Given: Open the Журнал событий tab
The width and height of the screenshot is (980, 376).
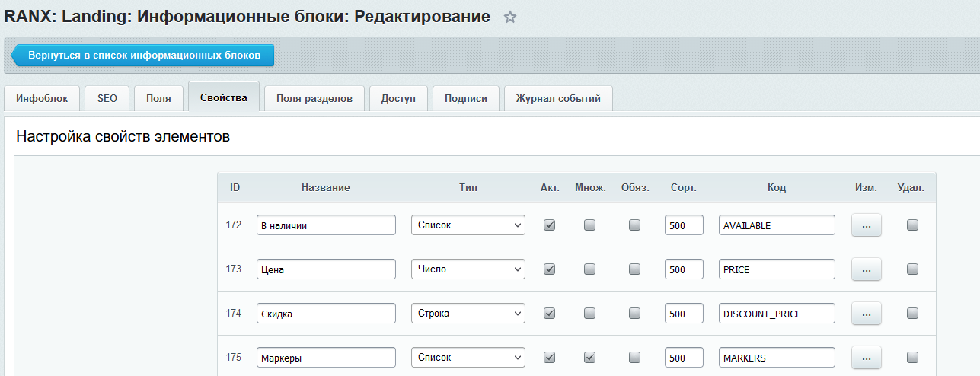Looking at the screenshot, I should 558,98.
